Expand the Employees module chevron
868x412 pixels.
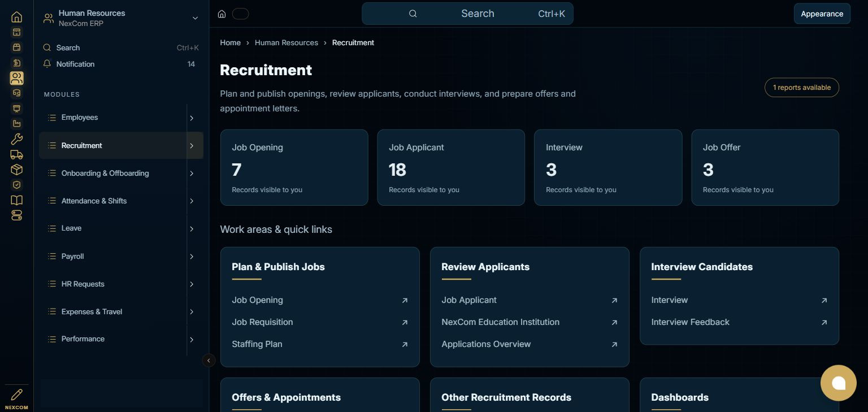(192, 118)
